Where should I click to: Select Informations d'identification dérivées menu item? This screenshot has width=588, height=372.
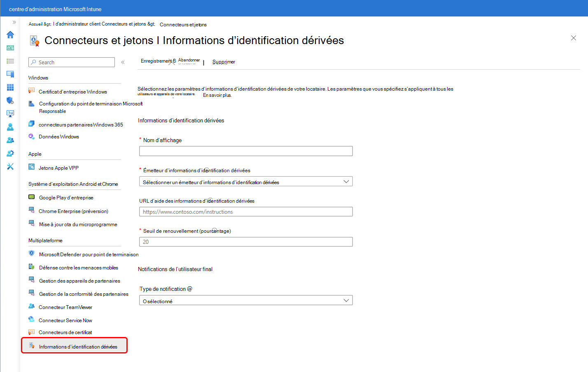coord(75,346)
